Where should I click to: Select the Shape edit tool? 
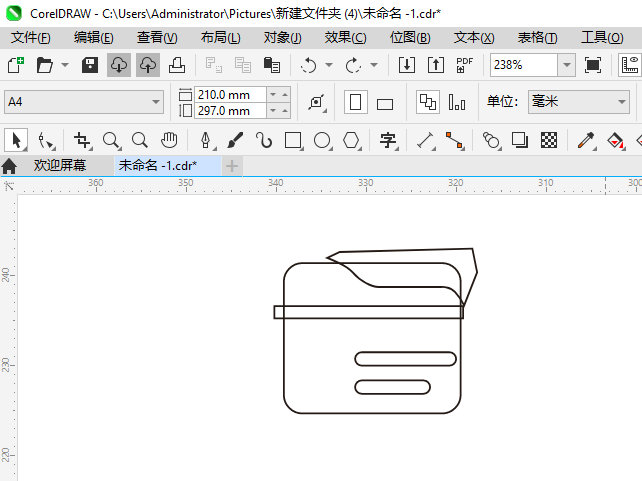tap(45, 140)
